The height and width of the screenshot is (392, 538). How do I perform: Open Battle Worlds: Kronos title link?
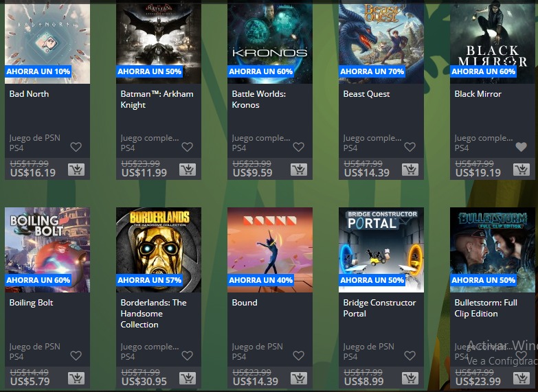click(259, 100)
